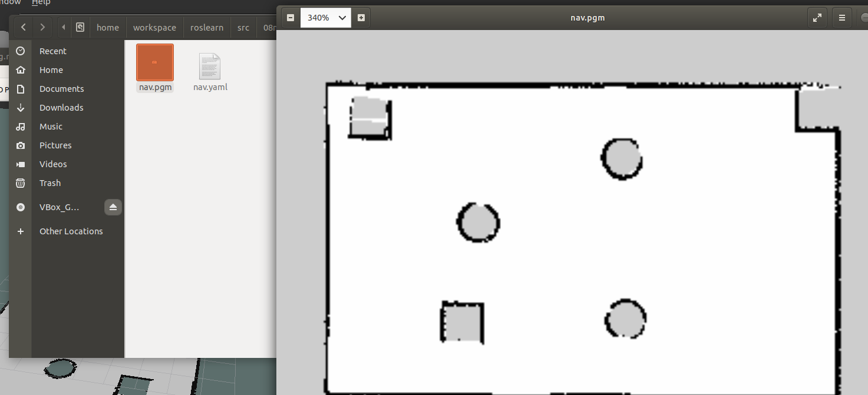Viewport: 868px width, 395px height.
Task: Click the root disk icon in path bar
Action: coord(80,27)
